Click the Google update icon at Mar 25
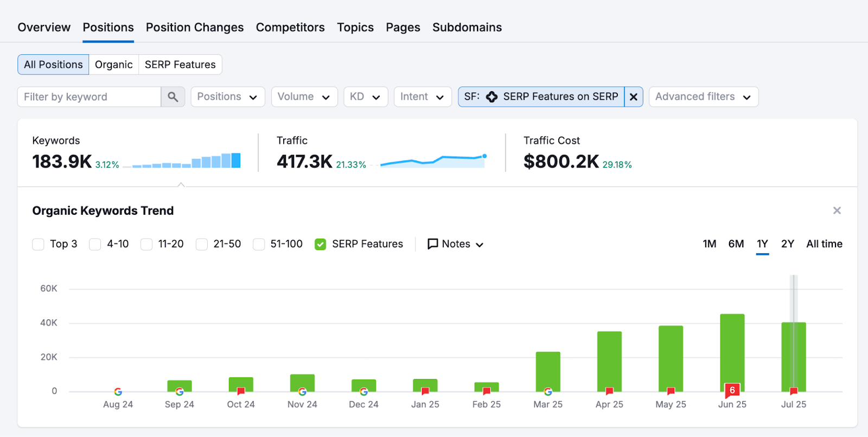The width and height of the screenshot is (868, 437). [548, 391]
